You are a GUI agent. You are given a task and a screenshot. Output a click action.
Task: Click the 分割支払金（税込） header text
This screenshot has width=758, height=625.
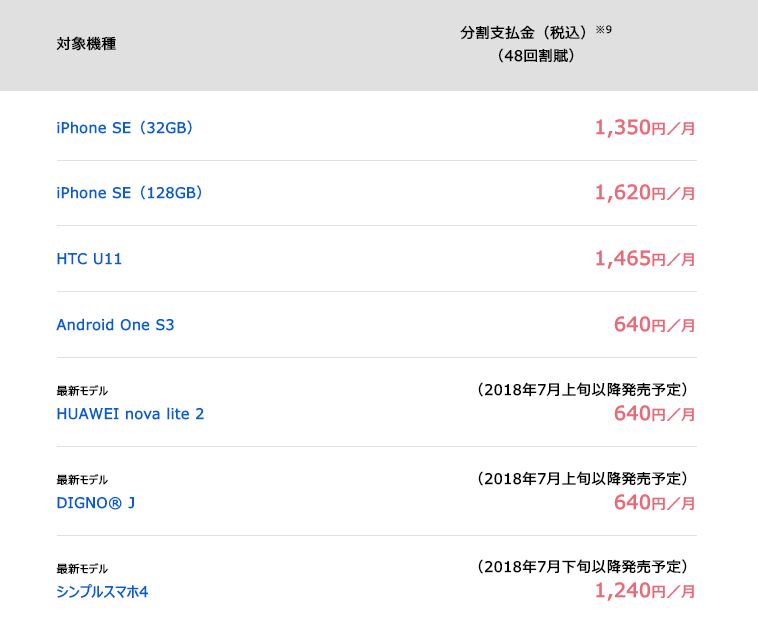[525, 33]
